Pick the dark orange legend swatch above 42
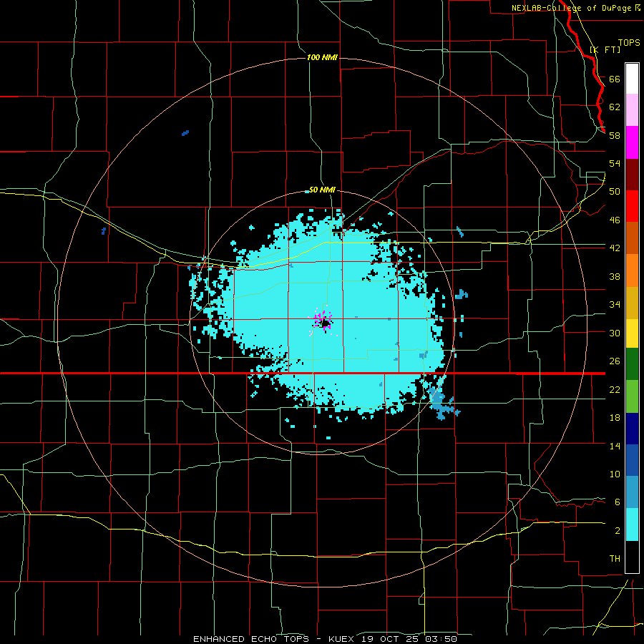This screenshot has height=644, width=644. pos(632,238)
